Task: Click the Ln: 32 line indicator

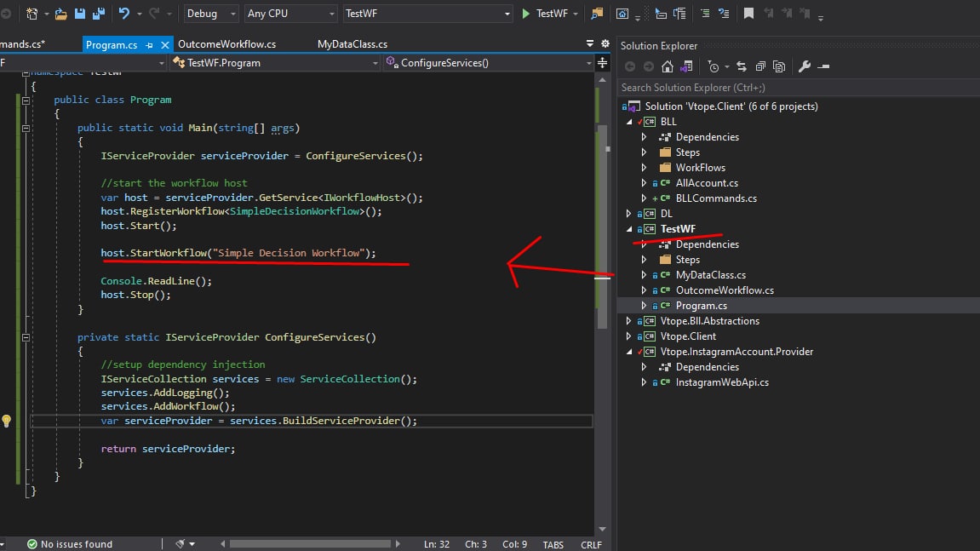Action: (x=436, y=544)
